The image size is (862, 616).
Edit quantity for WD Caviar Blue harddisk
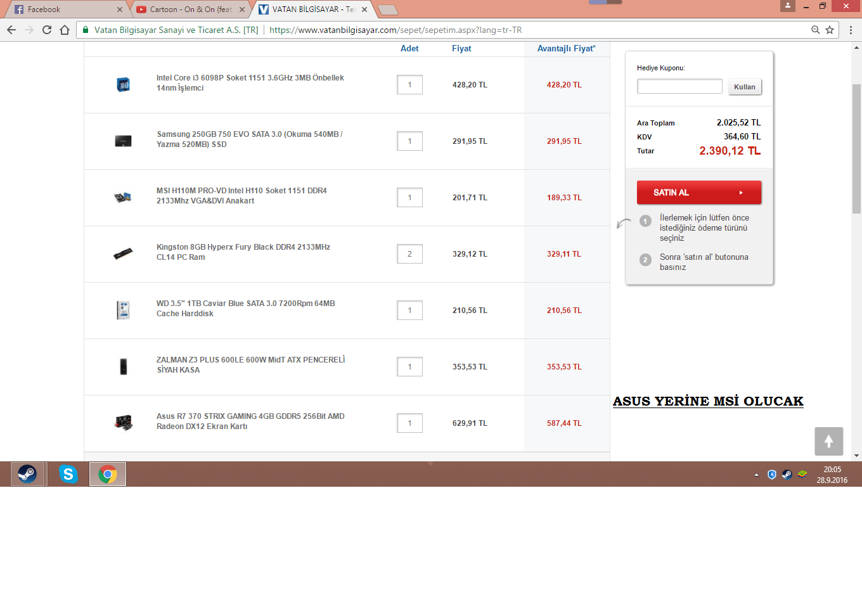(x=409, y=311)
